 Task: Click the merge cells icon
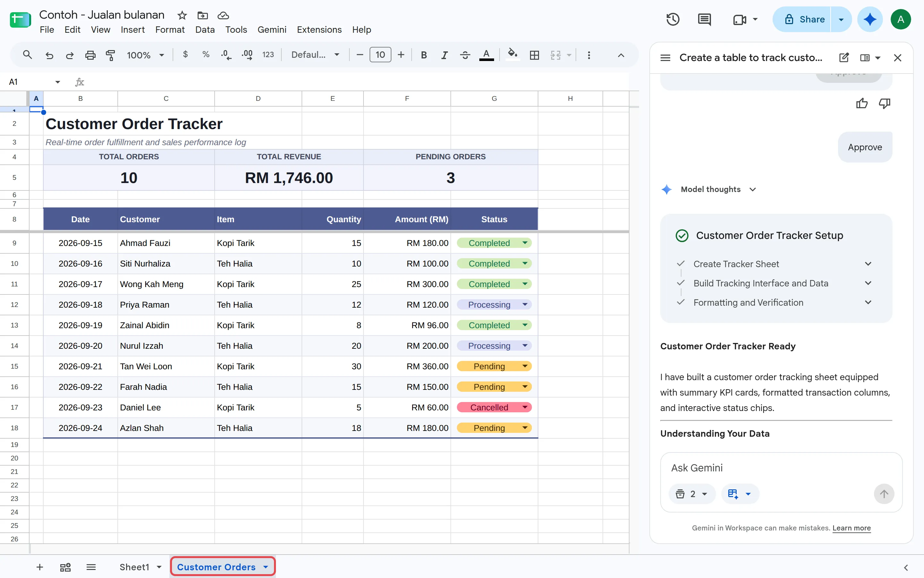[556, 55]
